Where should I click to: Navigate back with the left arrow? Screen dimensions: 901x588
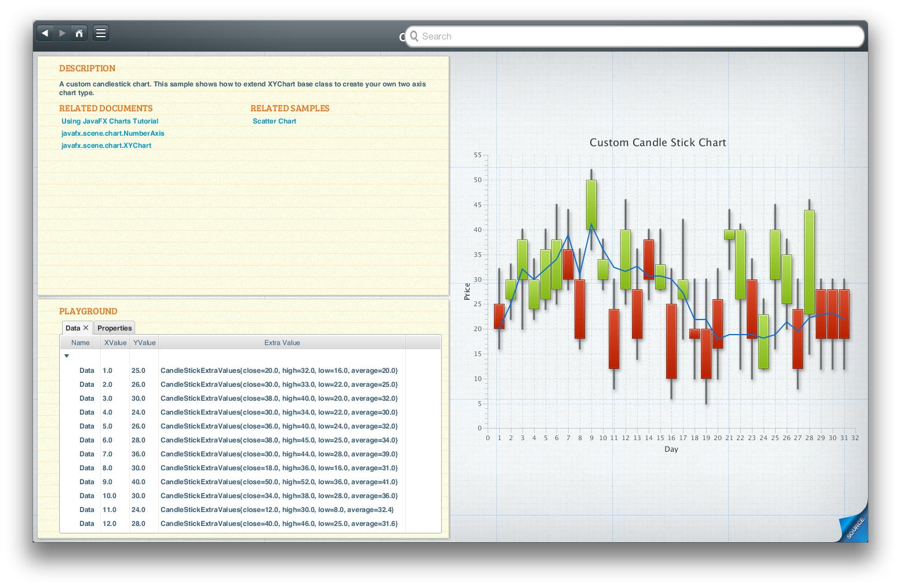(x=45, y=33)
